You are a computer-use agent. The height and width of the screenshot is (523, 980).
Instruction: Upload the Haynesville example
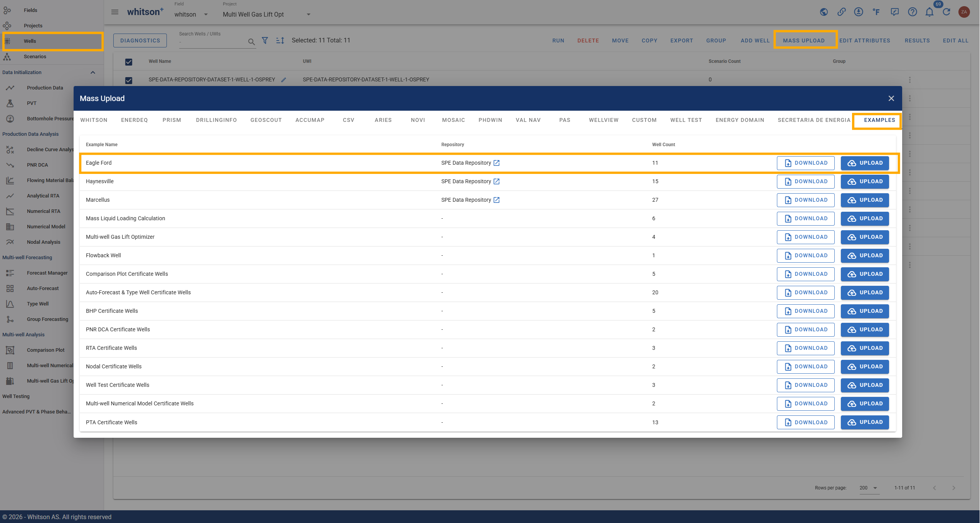pos(865,182)
